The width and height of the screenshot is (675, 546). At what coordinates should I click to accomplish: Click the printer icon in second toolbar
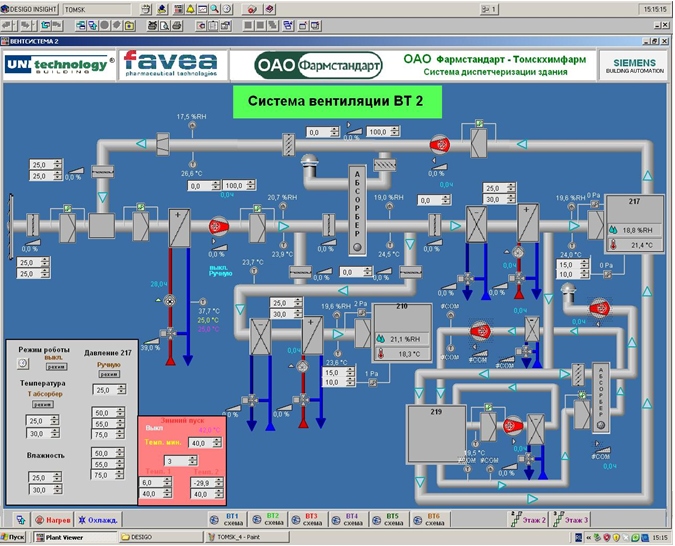tap(176, 25)
